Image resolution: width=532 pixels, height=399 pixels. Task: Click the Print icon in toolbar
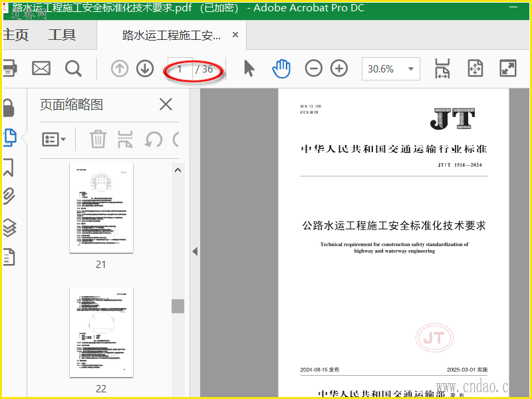click(x=10, y=68)
